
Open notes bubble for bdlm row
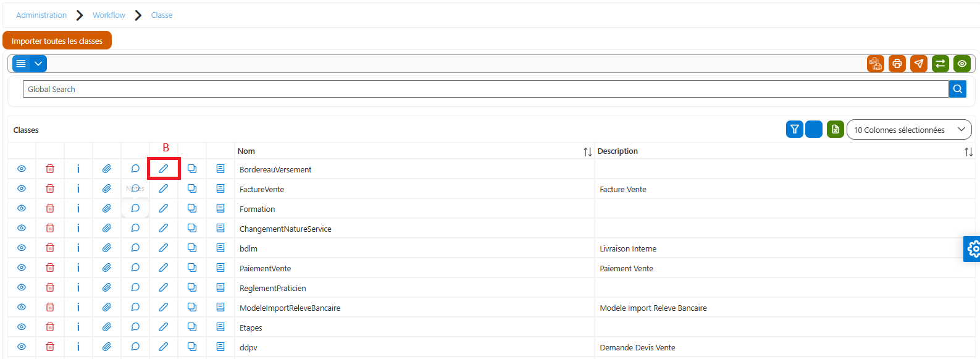point(135,248)
